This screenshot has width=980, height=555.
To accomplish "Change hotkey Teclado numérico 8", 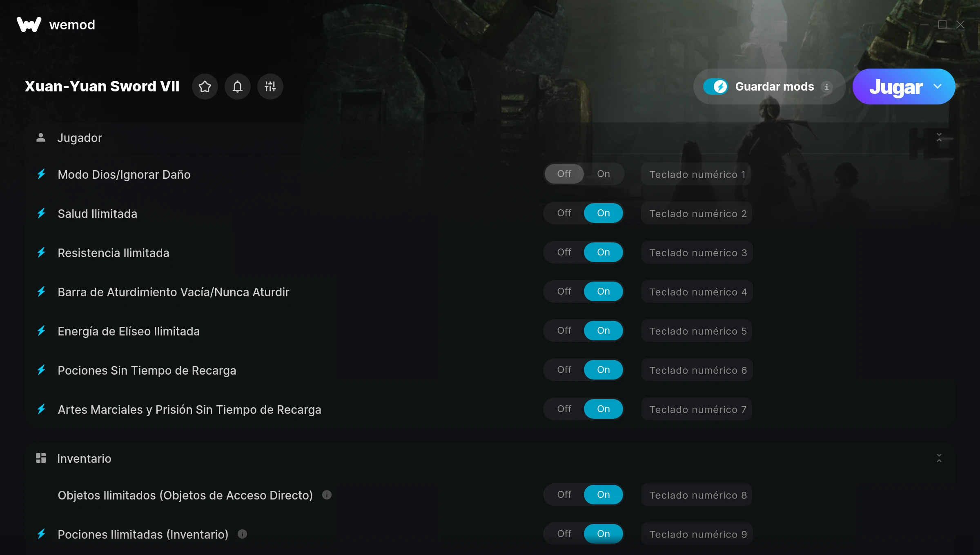I will click(x=697, y=495).
